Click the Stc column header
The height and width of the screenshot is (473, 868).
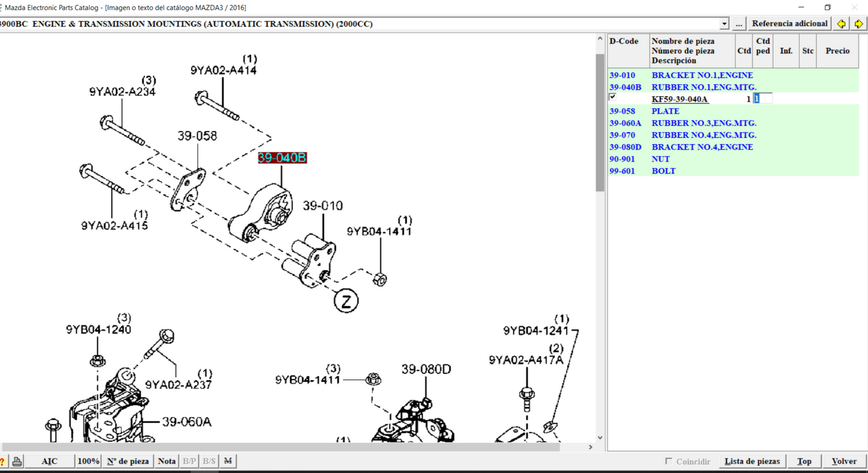pyautogui.click(x=808, y=50)
